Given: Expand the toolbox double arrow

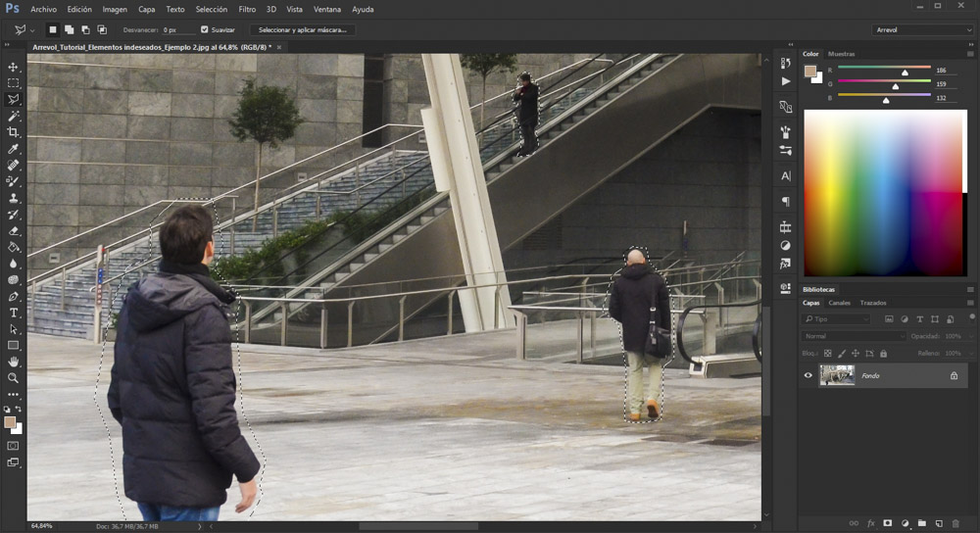Looking at the screenshot, I should (x=7, y=44).
